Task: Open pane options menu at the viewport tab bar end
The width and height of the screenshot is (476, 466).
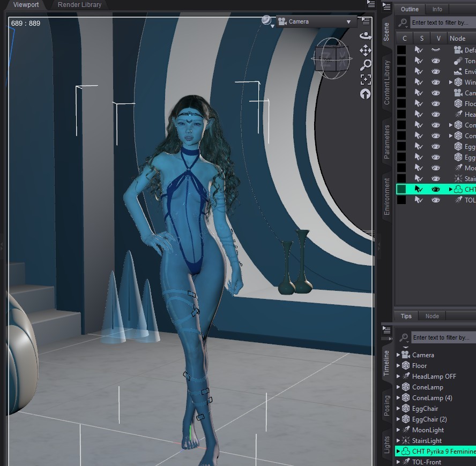Action: pos(371,4)
